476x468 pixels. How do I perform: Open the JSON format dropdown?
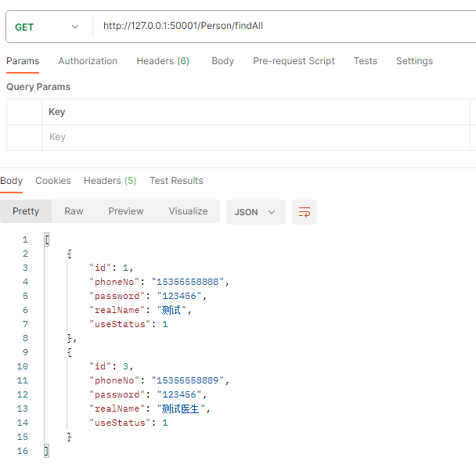point(255,212)
